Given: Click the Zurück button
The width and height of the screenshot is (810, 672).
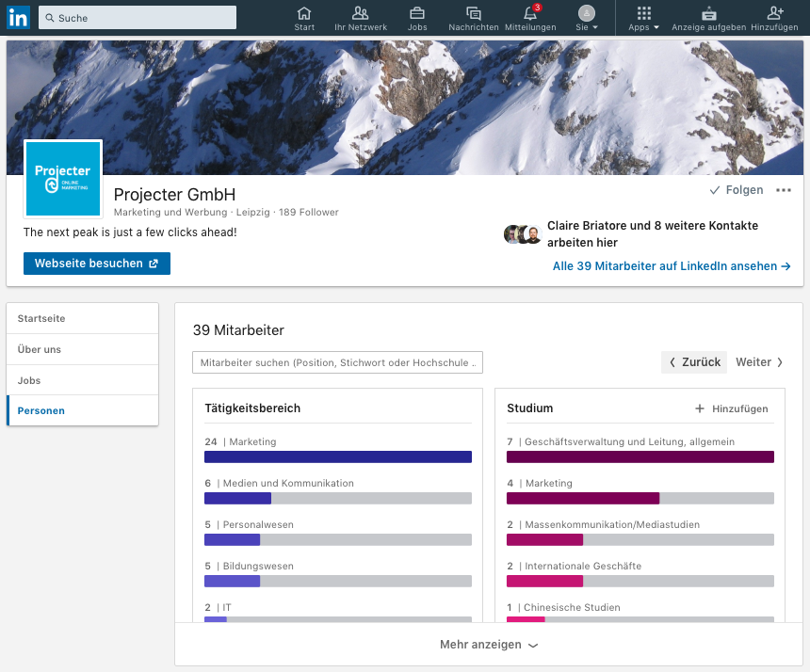Looking at the screenshot, I should (x=694, y=362).
